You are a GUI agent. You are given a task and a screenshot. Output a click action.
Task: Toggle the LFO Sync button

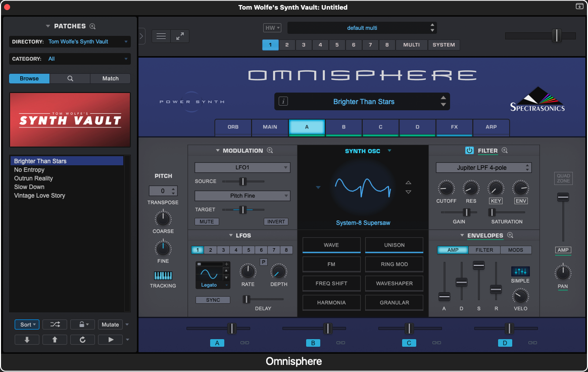click(213, 300)
